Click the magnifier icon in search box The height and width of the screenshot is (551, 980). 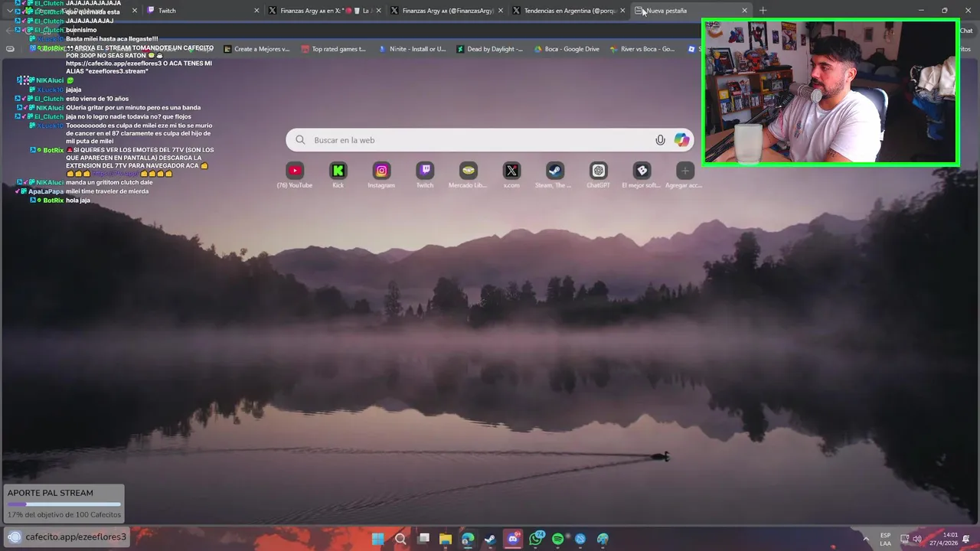coord(300,140)
